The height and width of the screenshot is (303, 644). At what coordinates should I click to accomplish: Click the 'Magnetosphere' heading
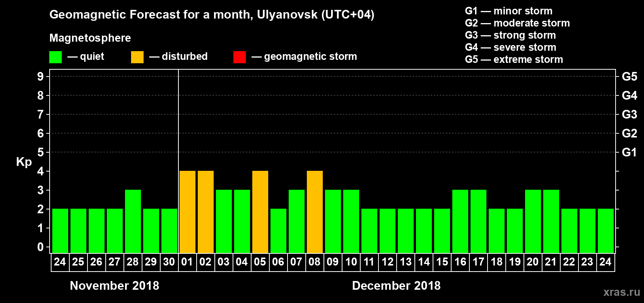pos(90,38)
